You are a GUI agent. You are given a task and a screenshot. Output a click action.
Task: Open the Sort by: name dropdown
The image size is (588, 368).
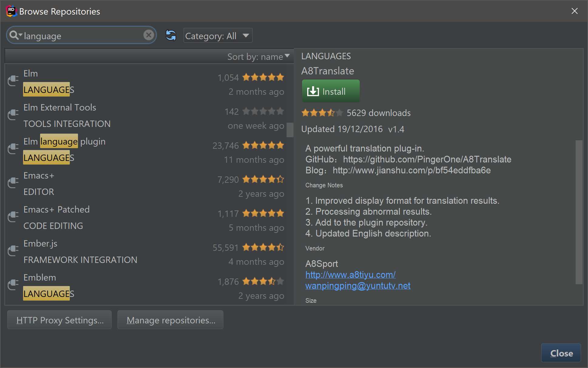[x=258, y=56]
